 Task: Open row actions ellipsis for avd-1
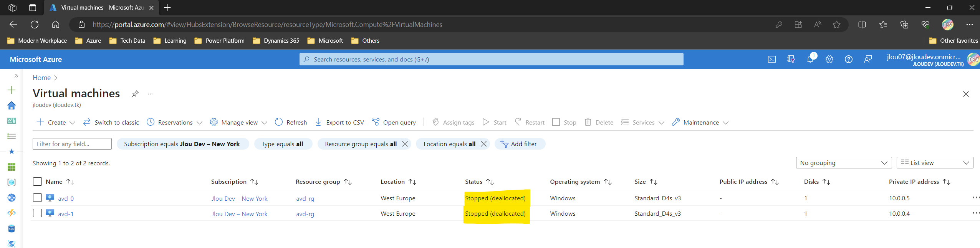pyautogui.click(x=975, y=213)
